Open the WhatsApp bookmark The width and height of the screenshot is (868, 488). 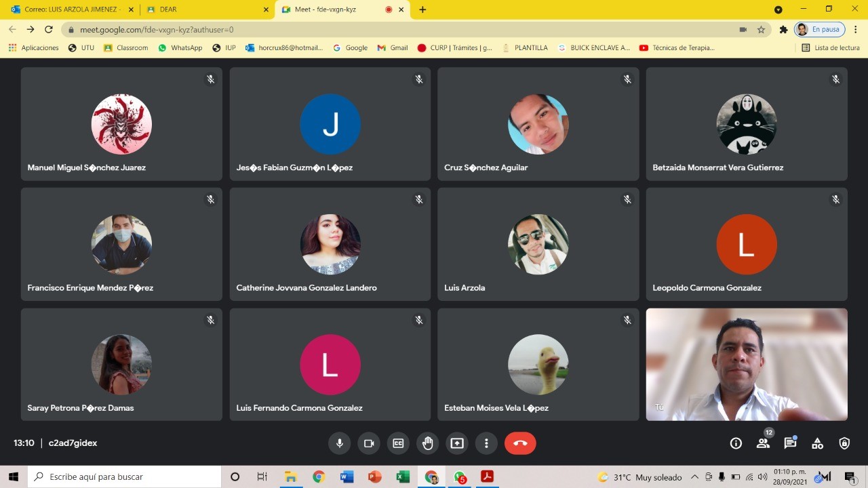[180, 48]
